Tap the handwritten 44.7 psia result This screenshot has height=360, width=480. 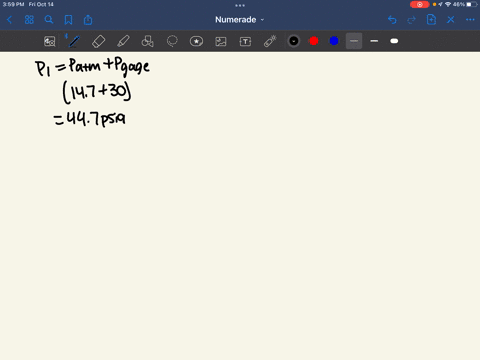[x=90, y=119]
